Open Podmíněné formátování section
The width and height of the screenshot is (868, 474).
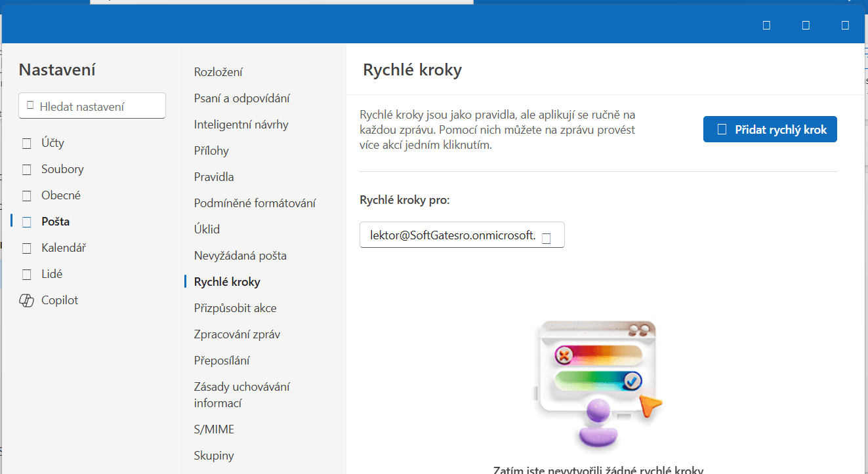coord(255,203)
